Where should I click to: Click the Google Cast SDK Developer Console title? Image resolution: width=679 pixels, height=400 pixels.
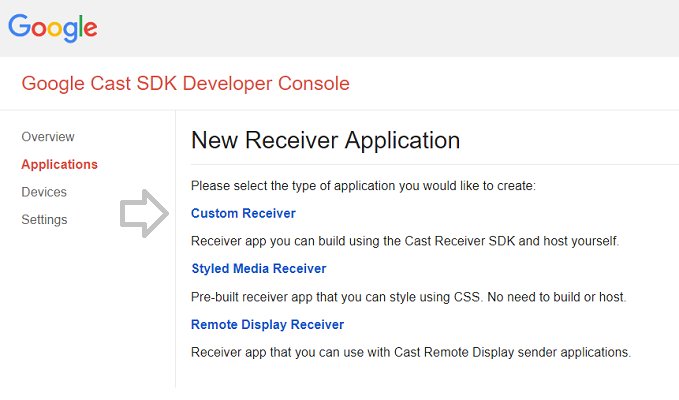point(186,83)
